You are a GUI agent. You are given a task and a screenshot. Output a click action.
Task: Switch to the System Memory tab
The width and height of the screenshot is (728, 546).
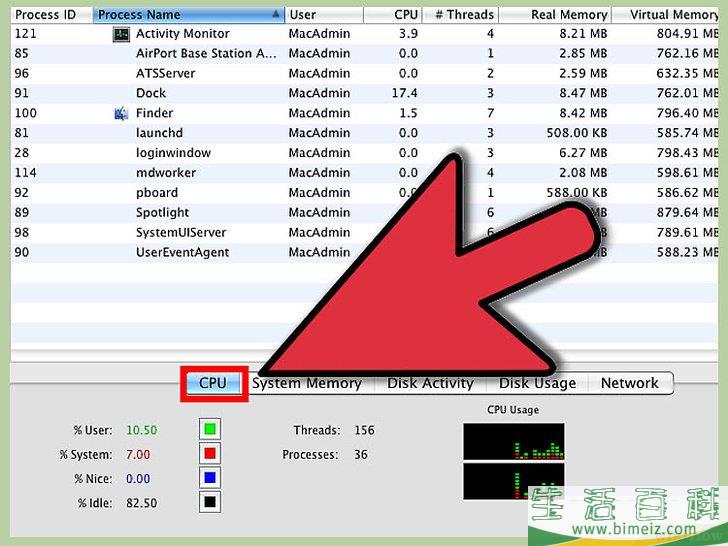[x=307, y=384]
